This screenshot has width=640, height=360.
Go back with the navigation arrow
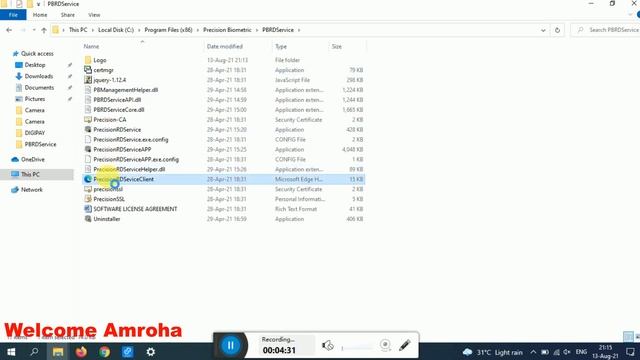9,30
